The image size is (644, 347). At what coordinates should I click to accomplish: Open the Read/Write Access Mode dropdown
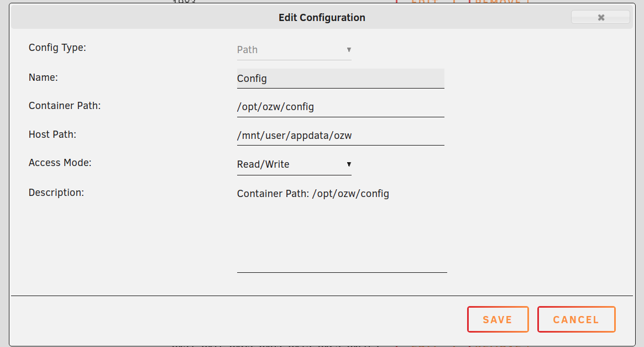(x=294, y=164)
